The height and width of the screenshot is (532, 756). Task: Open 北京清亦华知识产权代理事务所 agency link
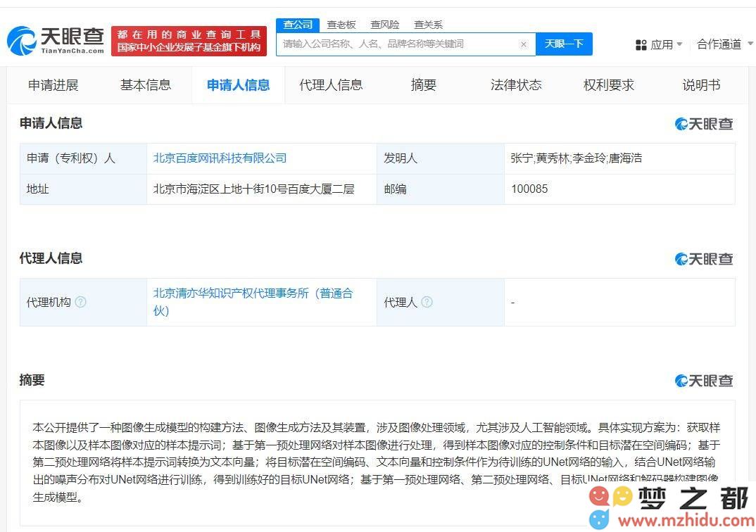253,302
